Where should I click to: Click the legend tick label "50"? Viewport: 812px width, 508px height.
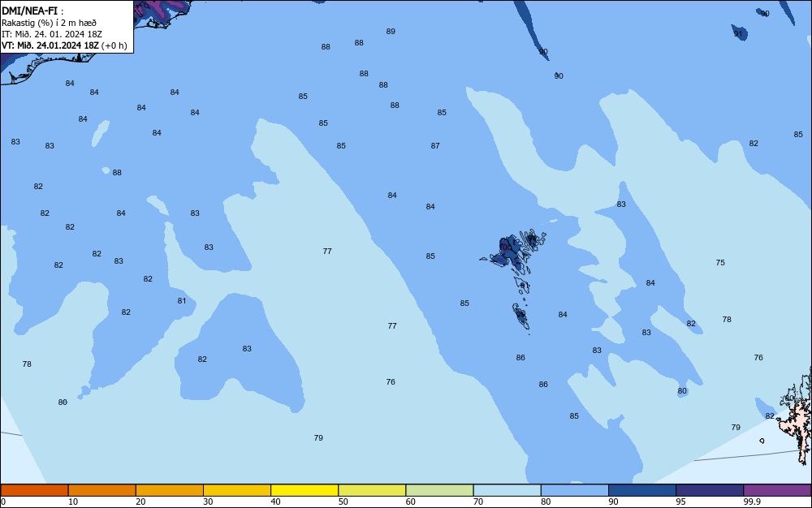point(343,502)
